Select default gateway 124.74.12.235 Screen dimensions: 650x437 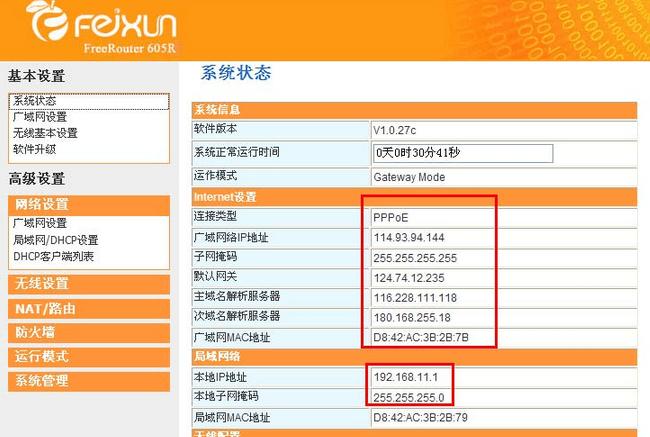pyautogui.click(x=409, y=278)
